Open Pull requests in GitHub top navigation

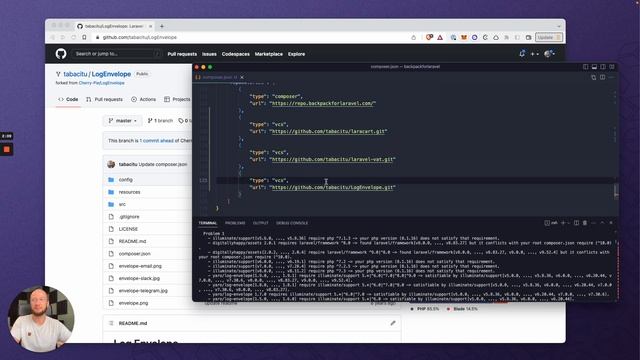coord(182,54)
